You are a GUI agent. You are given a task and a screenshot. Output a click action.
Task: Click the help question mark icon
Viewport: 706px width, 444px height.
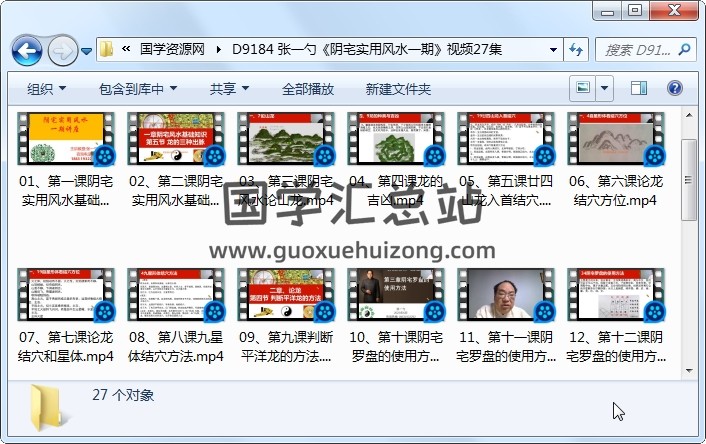(674, 87)
